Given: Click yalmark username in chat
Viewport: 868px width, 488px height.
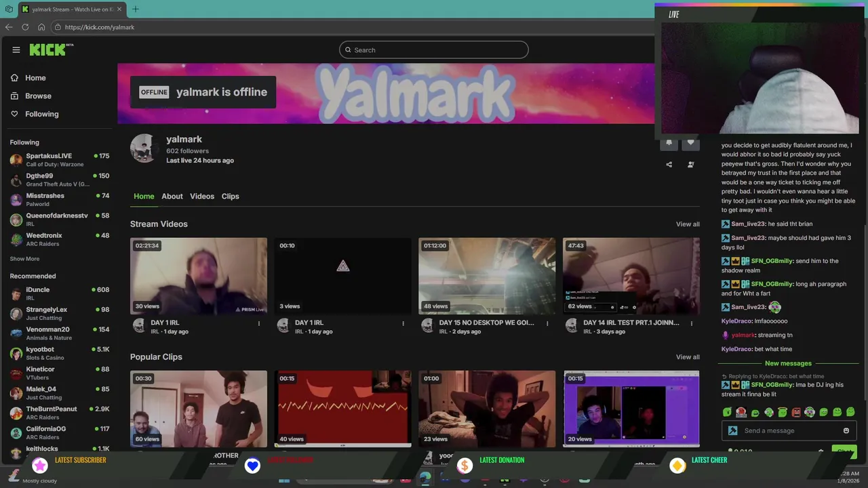Looking at the screenshot, I should tap(743, 335).
